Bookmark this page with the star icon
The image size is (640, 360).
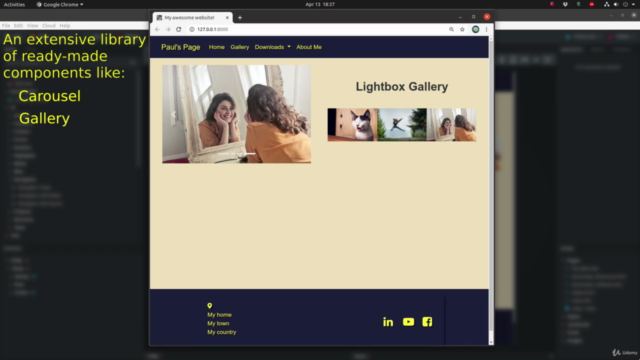point(462,29)
